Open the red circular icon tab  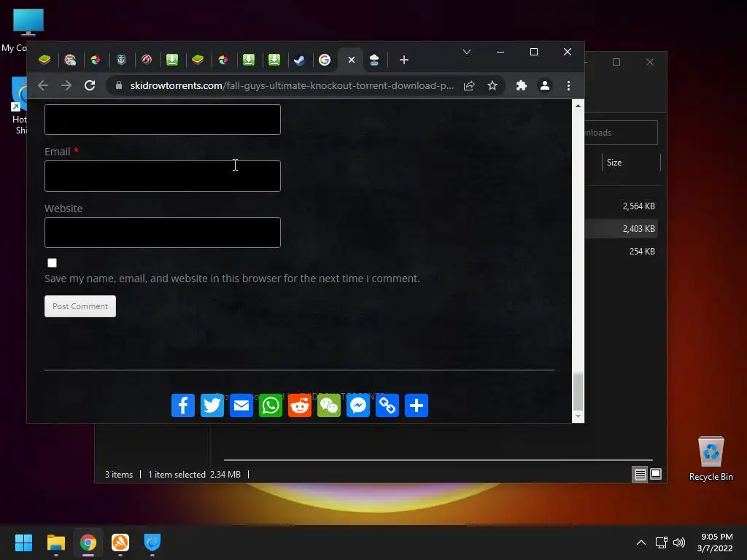146,60
